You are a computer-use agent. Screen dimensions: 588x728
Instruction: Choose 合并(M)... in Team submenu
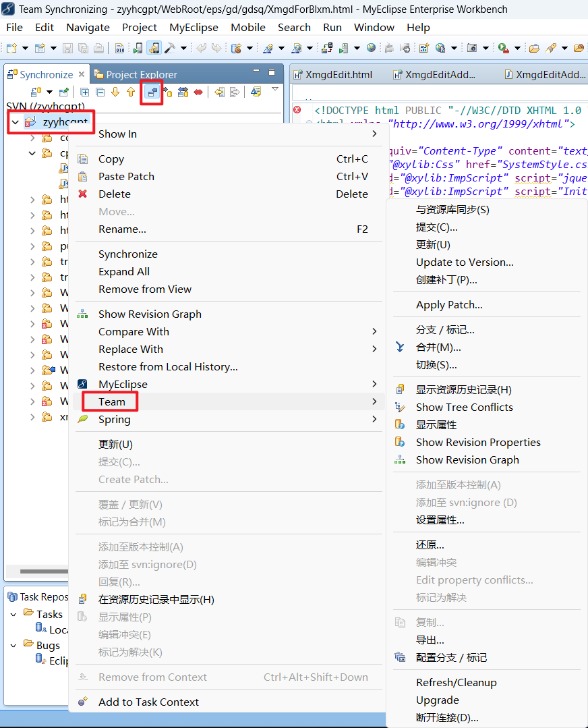pos(488,347)
